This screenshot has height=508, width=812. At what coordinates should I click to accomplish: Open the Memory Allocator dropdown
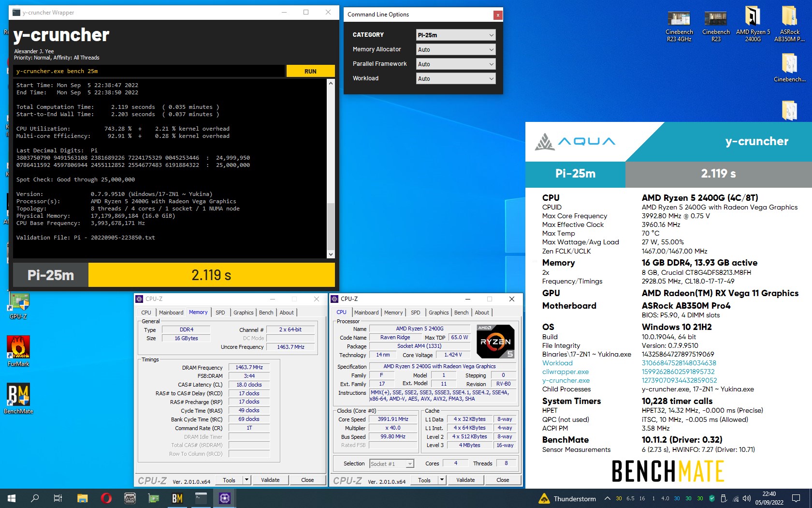[456, 49]
